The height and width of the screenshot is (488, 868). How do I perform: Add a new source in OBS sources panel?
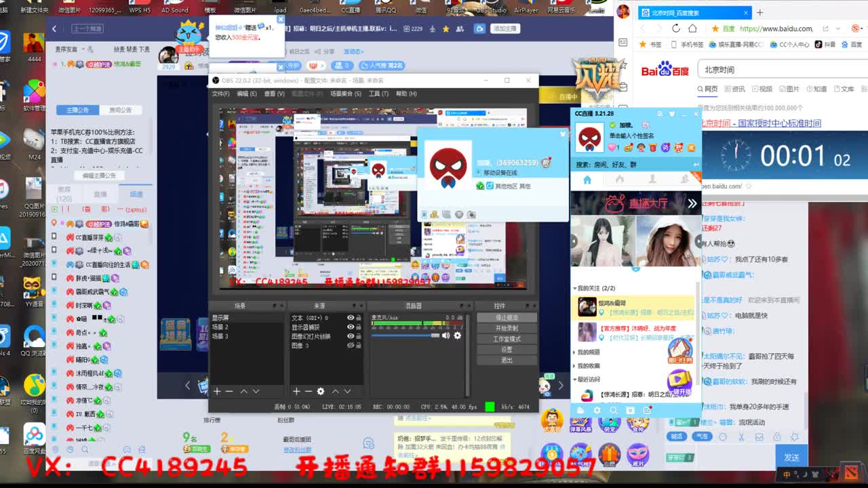pos(296,391)
